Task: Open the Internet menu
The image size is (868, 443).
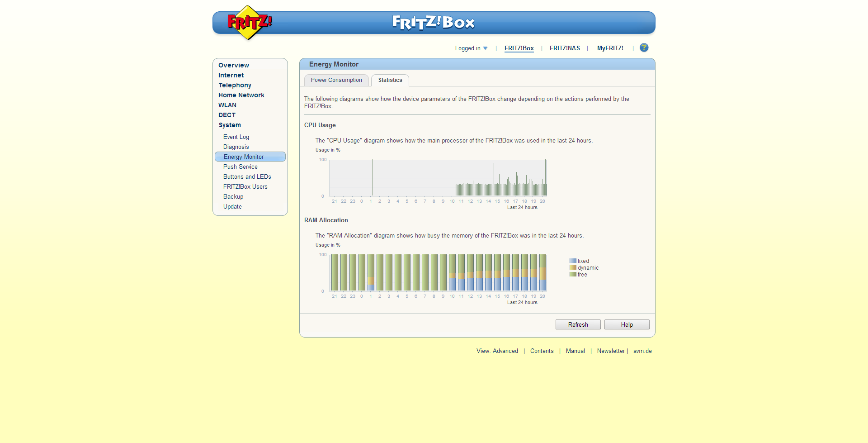Action: [231, 75]
